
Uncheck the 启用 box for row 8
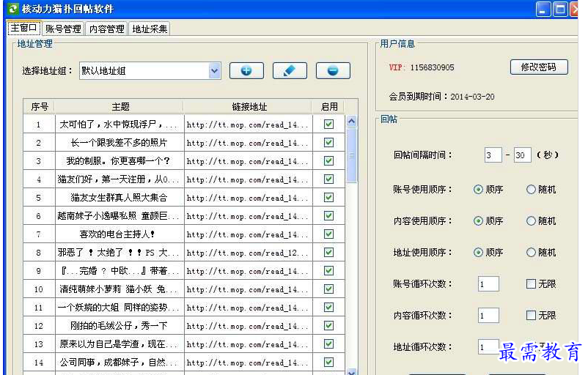[329, 253]
